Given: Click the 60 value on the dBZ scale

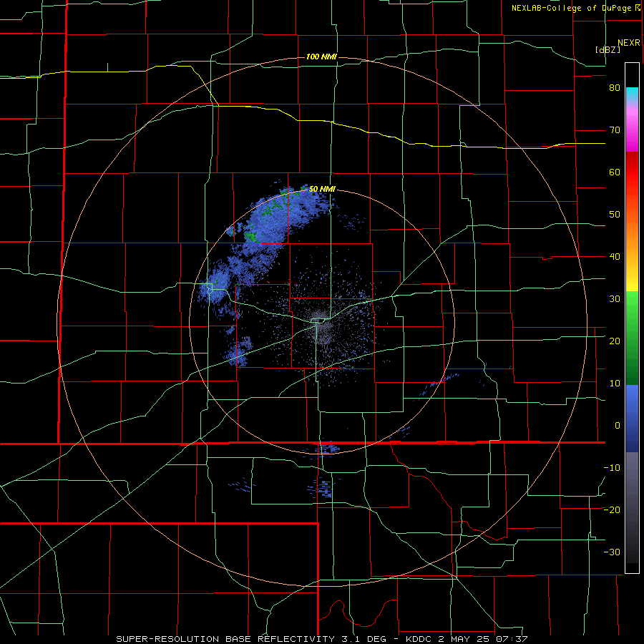Looking at the screenshot, I should click(615, 172).
